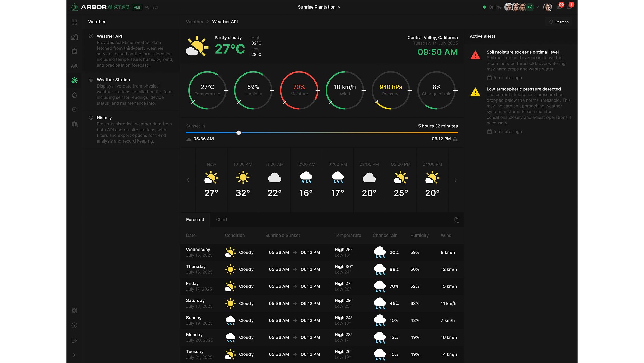Click the logout icon in sidebar
The width and height of the screenshot is (644, 363).
coord(74,340)
